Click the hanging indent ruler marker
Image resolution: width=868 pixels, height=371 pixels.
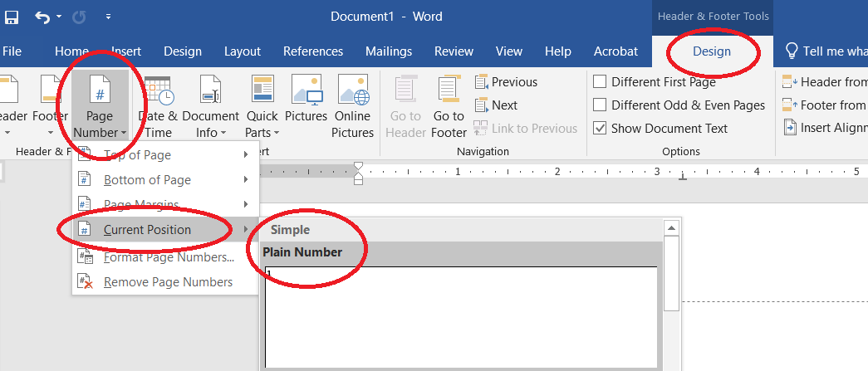358,175
